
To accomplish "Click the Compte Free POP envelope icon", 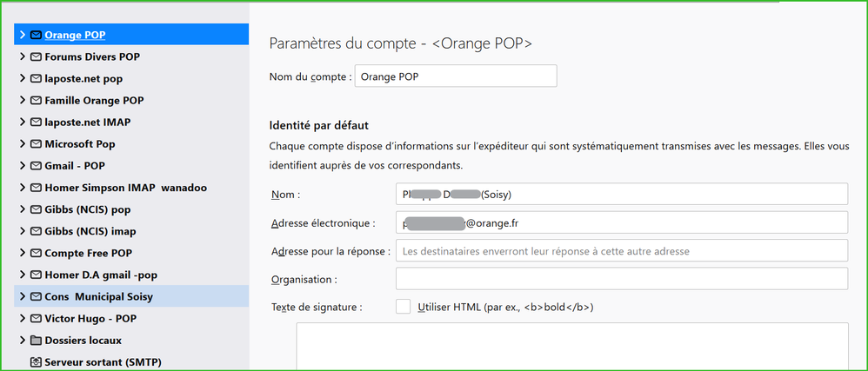I will pos(36,253).
